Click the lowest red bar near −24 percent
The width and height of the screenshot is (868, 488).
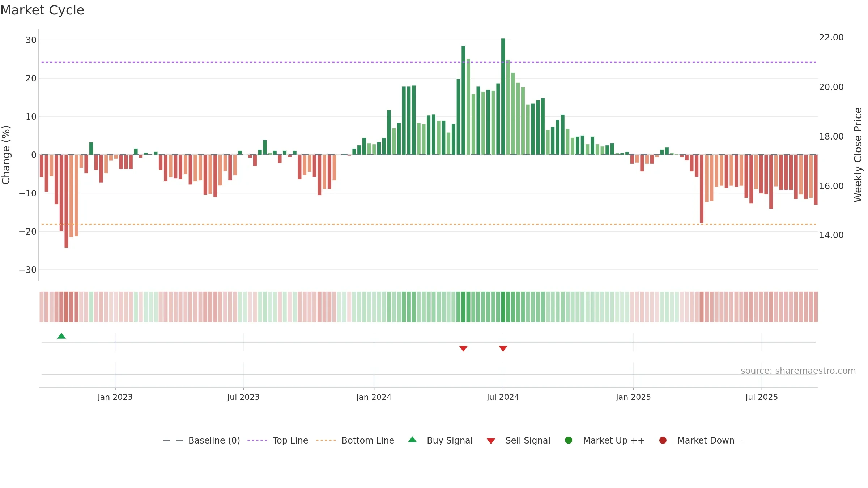(x=67, y=201)
